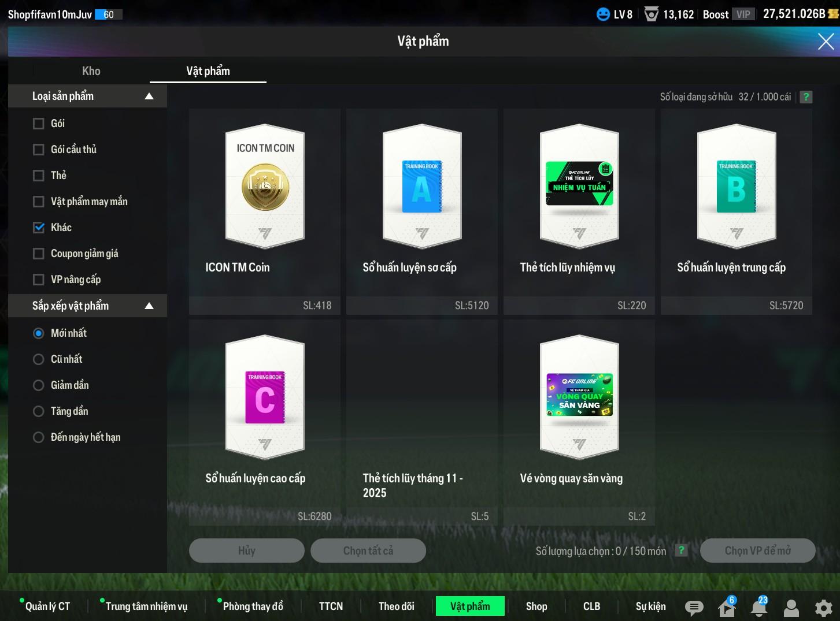Open Shop in the bottom menu
This screenshot has width=840, height=621.
[536, 606]
